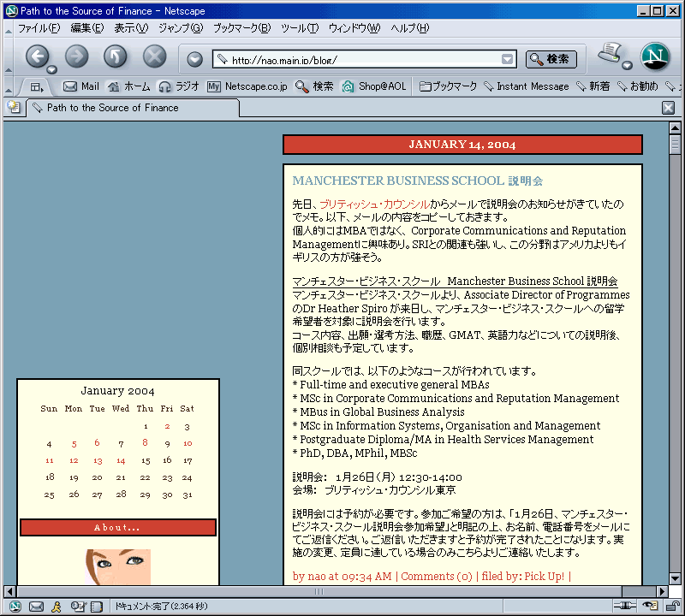Click the horizontal scrollbar thumb

(319, 591)
